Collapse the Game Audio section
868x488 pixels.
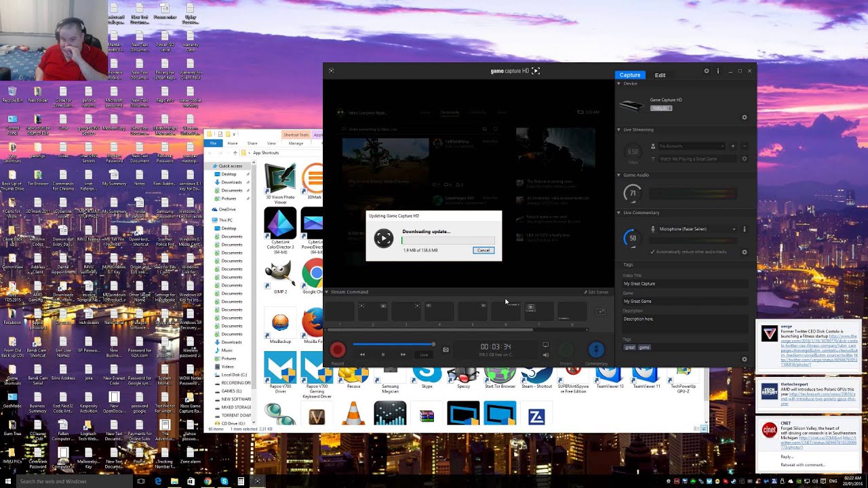click(x=618, y=175)
